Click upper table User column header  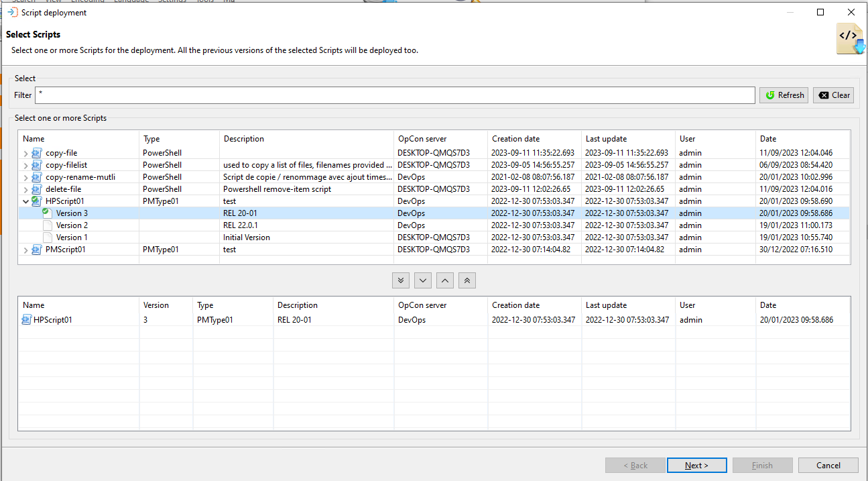coord(715,139)
